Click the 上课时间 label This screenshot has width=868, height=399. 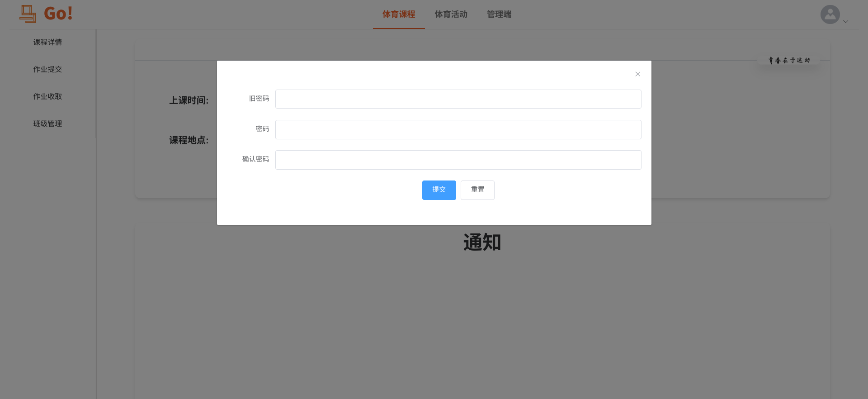tap(189, 100)
